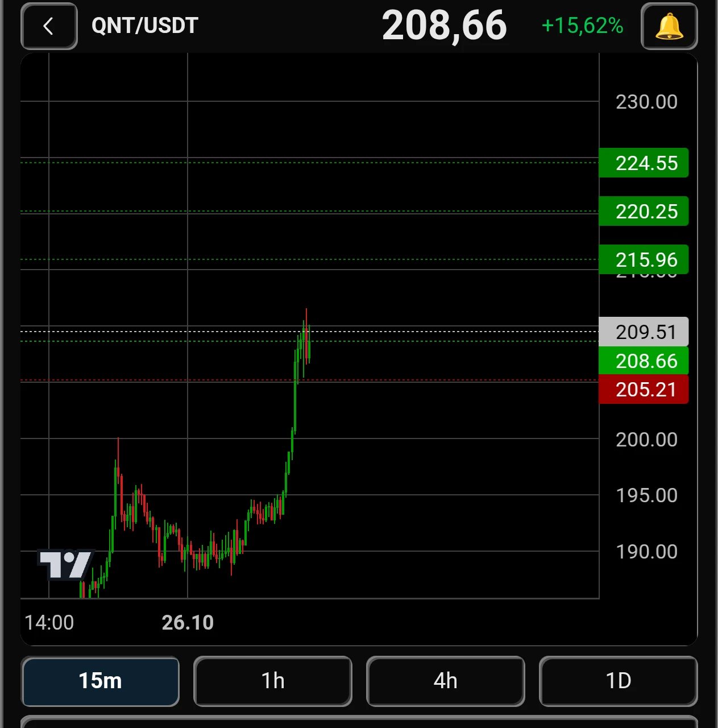
Task: Select the 1D timeframe tab
Action: coord(619,681)
